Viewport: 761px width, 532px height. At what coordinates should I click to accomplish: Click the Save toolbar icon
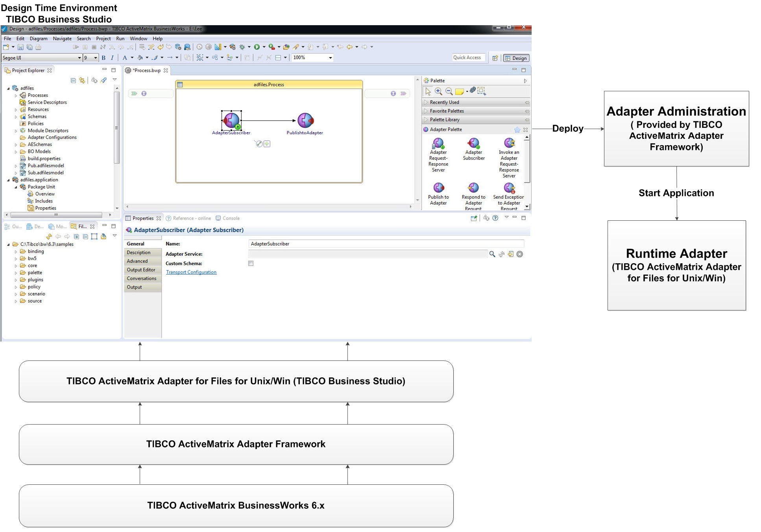pos(20,47)
